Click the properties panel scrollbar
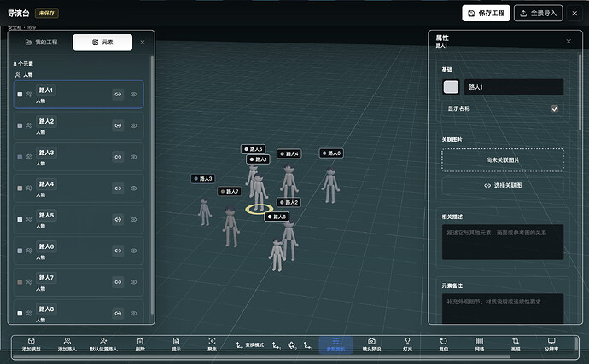This screenshot has width=589, height=364. point(580,92)
